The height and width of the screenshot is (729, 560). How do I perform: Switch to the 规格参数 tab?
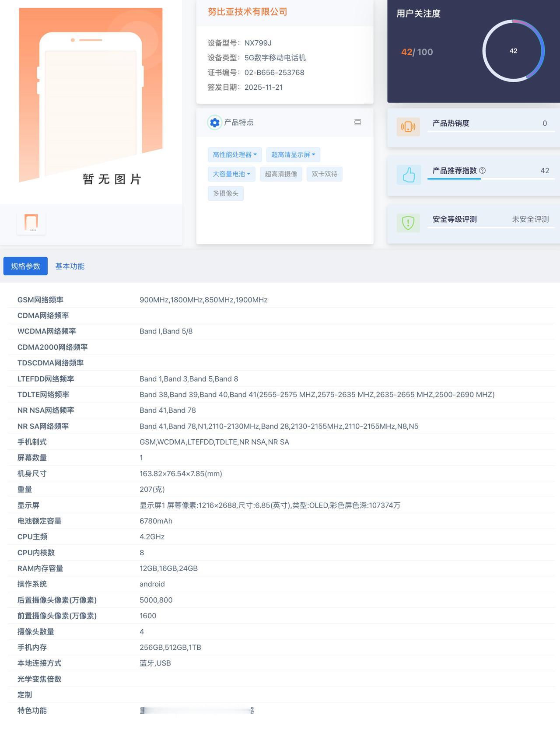(x=25, y=266)
